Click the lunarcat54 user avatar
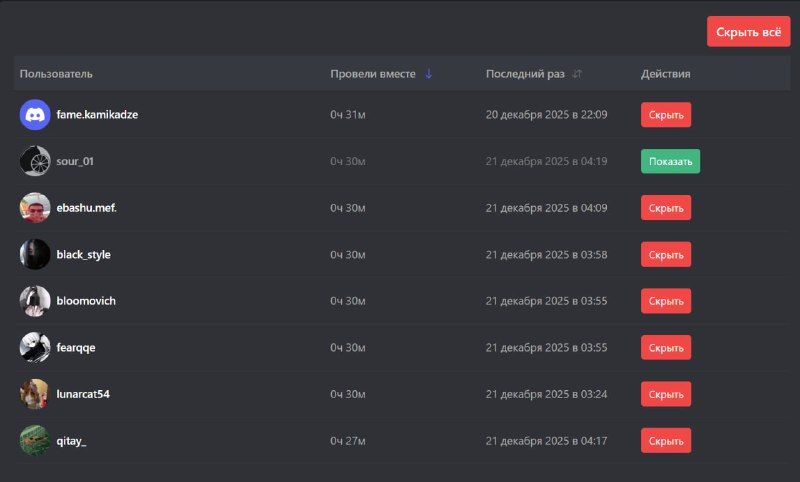 (35, 394)
